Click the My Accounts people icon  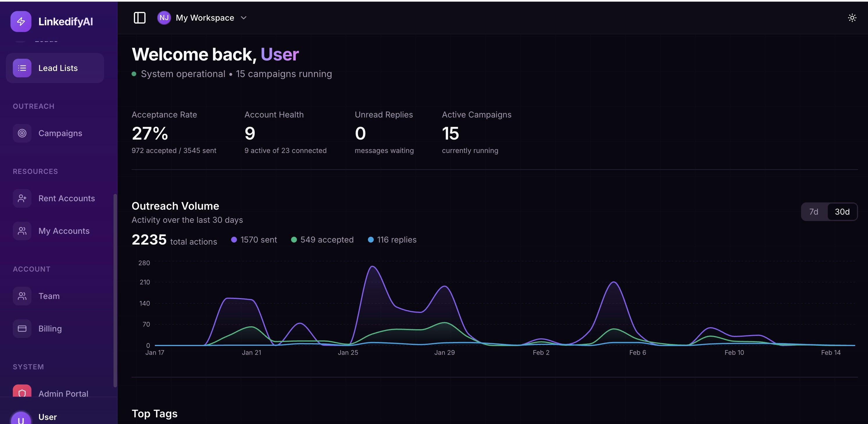[x=22, y=231]
